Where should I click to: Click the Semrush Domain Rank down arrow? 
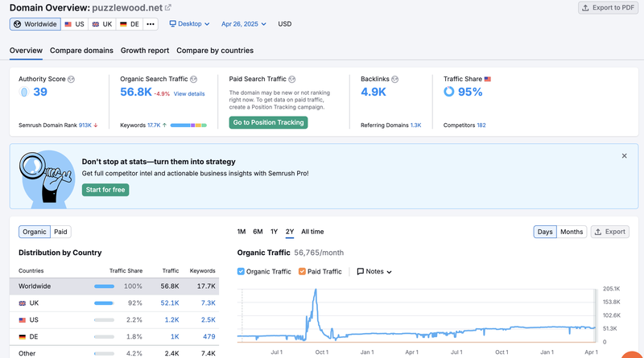click(96, 126)
